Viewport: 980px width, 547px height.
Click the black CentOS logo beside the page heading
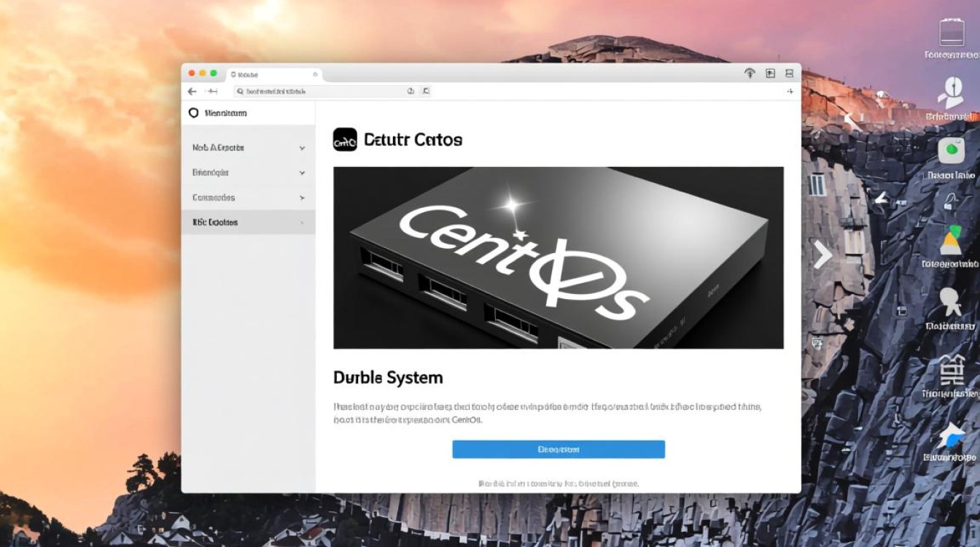[345, 139]
